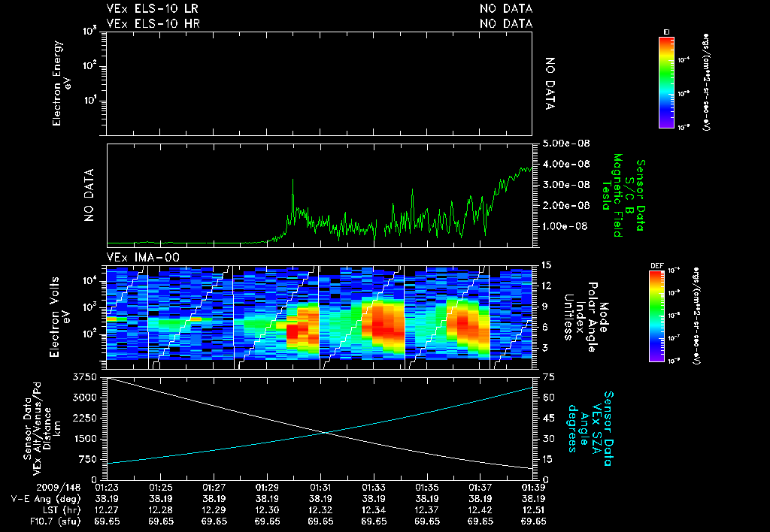This screenshot has width=770, height=532.
Task: Click the NO DATA label beside VEx ELS-10 LR
Action: pos(506,8)
